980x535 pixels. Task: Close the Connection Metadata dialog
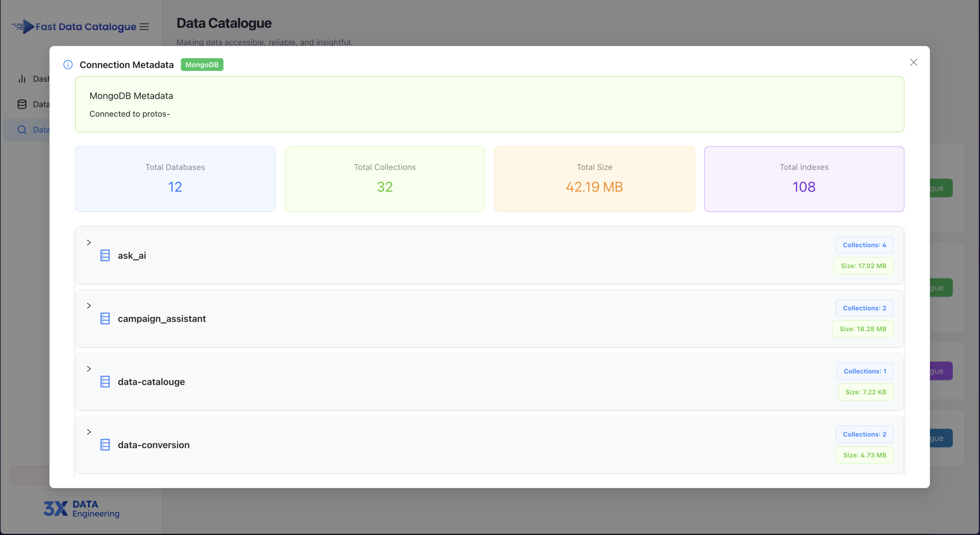coord(914,62)
